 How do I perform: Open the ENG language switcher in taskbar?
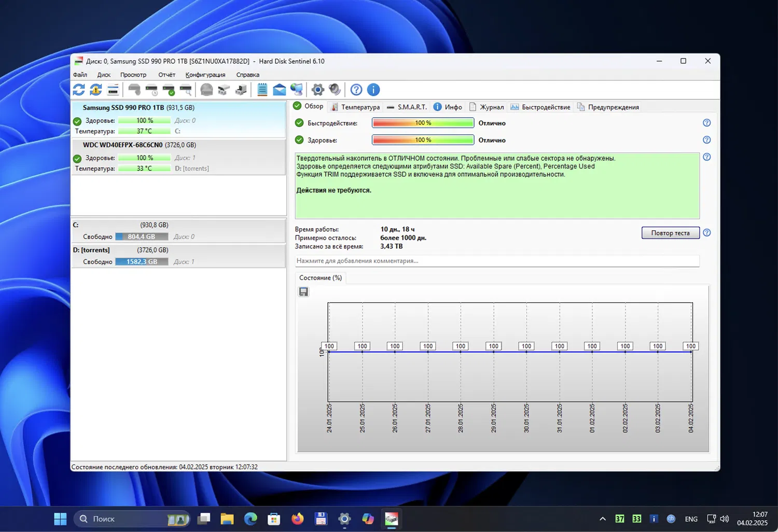(691, 519)
